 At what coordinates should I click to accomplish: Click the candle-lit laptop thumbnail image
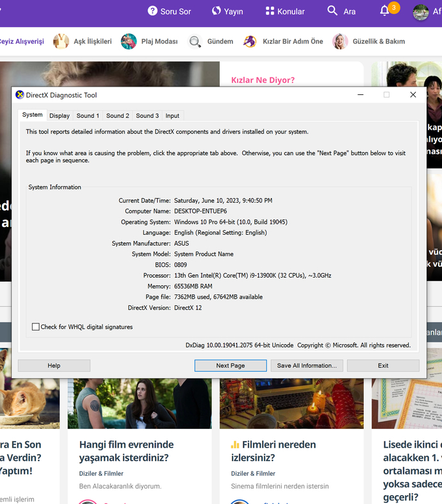(x=291, y=403)
